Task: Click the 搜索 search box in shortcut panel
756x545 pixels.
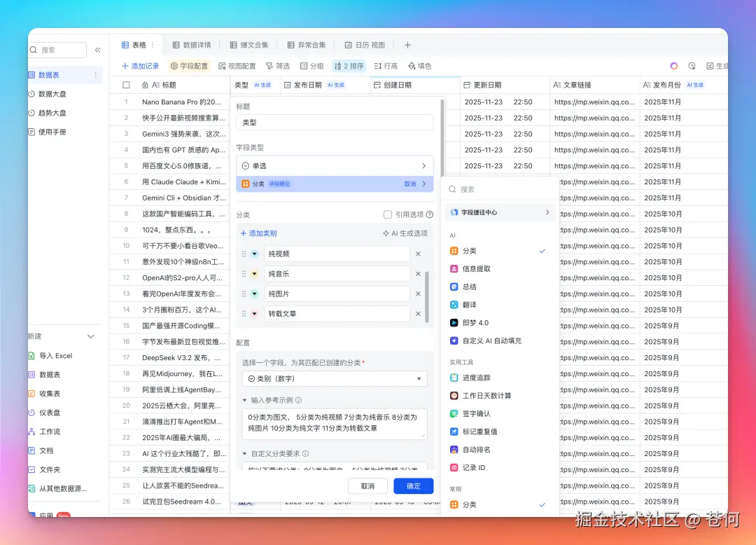Action: (499, 188)
